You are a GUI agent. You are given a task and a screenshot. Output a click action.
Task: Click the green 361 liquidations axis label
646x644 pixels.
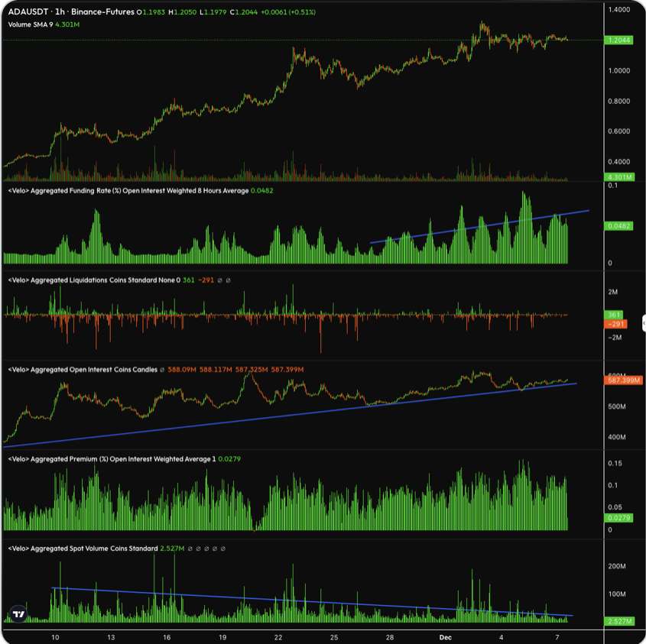point(613,315)
